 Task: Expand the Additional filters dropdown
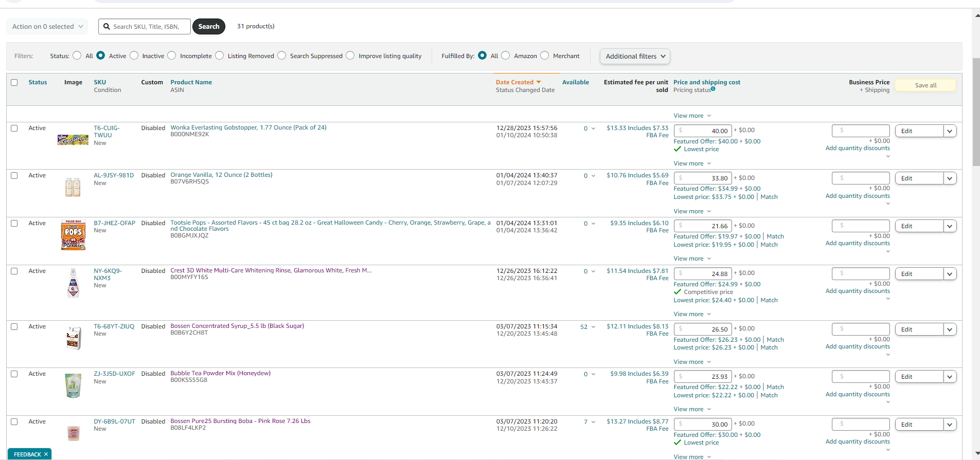(x=635, y=57)
